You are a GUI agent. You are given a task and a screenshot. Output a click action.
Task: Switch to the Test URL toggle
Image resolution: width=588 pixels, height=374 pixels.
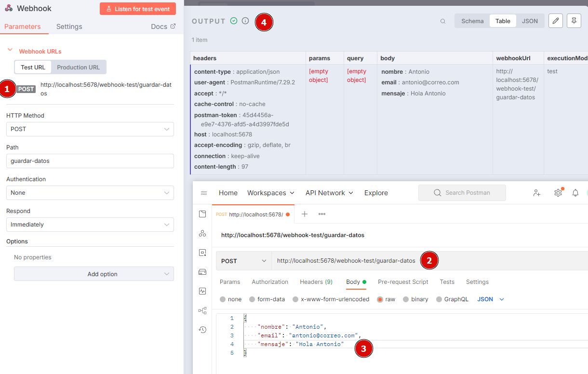pos(33,67)
